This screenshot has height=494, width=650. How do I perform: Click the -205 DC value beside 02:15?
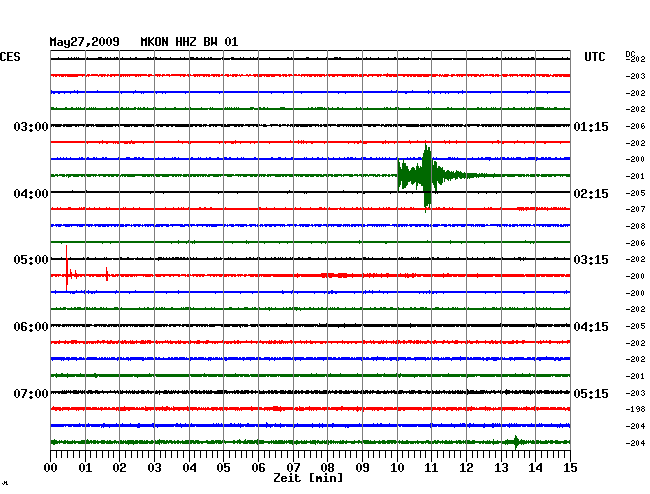coord(635,193)
